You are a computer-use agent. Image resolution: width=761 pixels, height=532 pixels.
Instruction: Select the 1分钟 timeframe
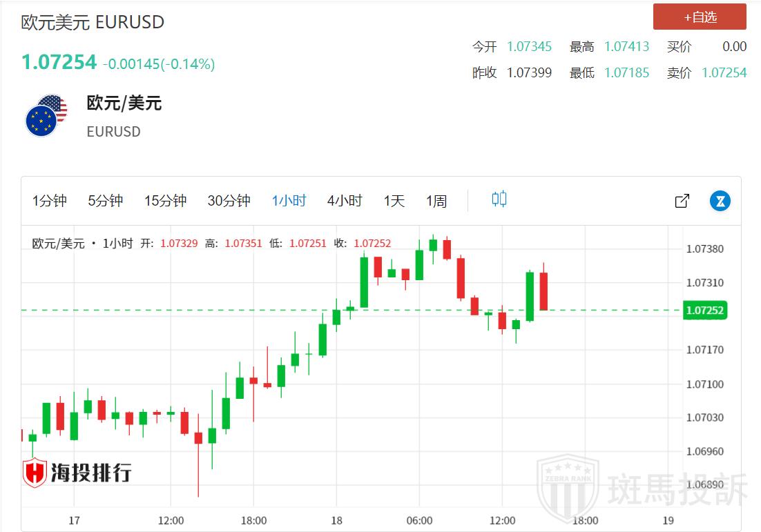click(x=50, y=201)
